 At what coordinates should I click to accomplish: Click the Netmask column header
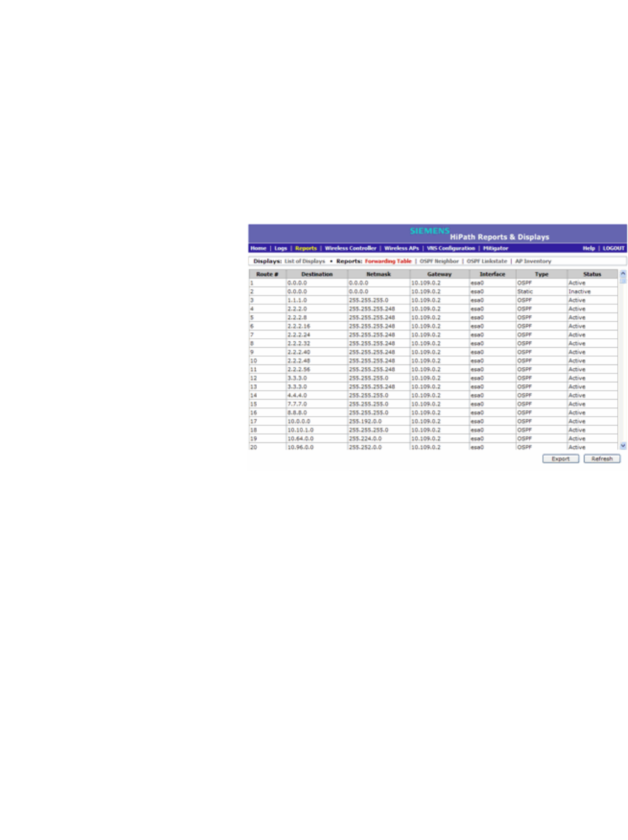coord(378,274)
